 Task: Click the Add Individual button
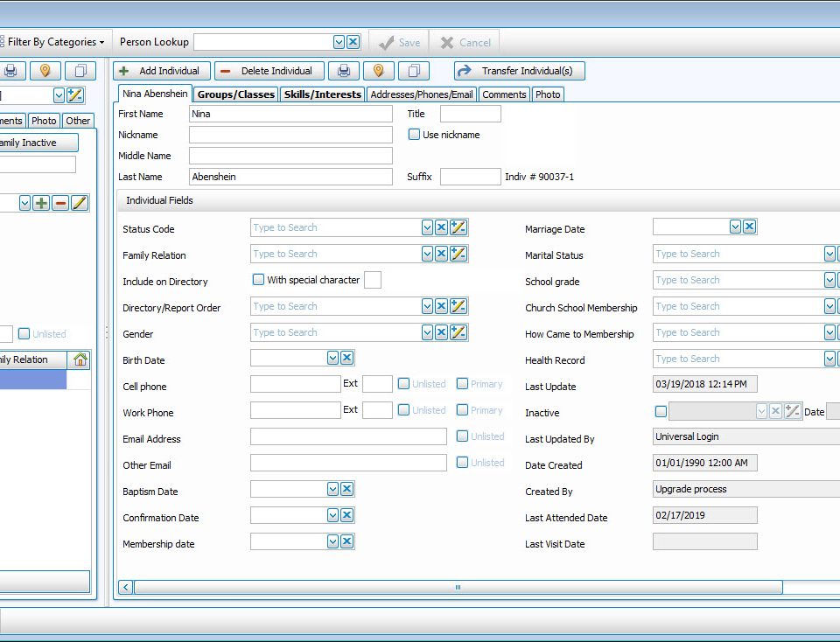[161, 71]
